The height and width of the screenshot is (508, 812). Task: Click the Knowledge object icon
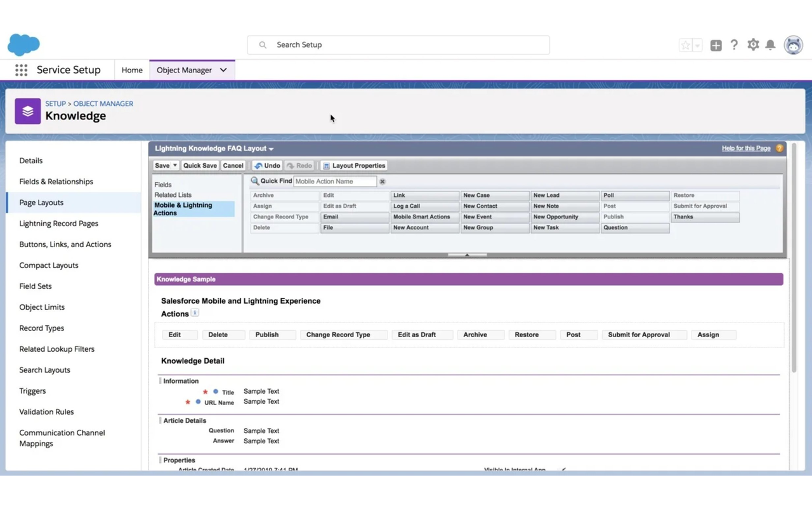pos(28,111)
